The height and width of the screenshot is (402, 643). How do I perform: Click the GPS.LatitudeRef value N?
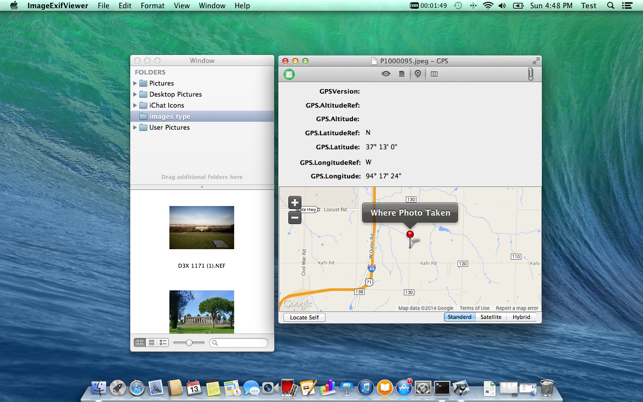368,132
